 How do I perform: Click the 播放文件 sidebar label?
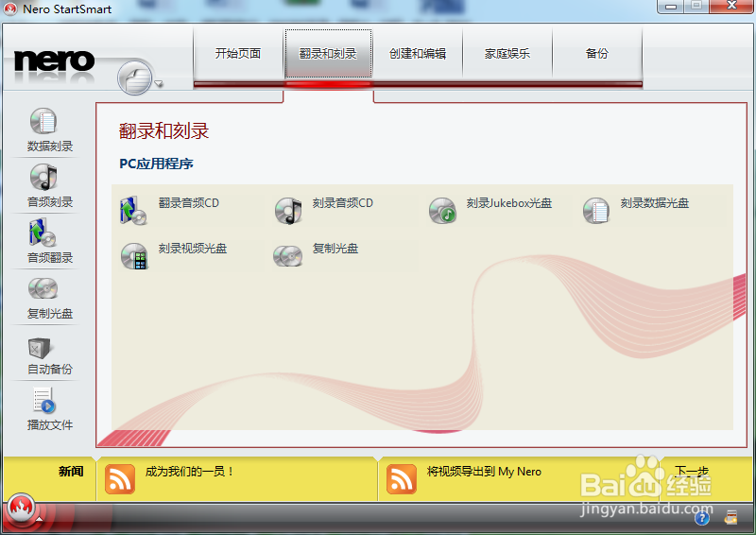click(x=50, y=425)
